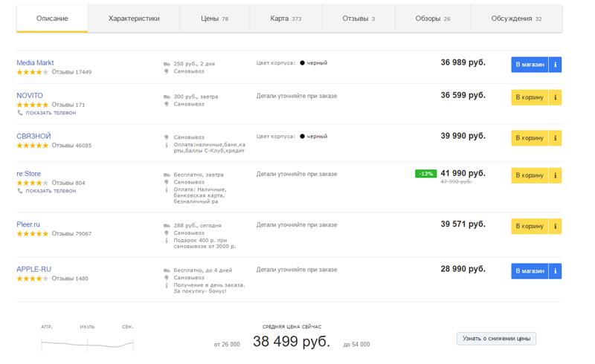
Task: Add re:Store offer to cart
Action: point(530,175)
